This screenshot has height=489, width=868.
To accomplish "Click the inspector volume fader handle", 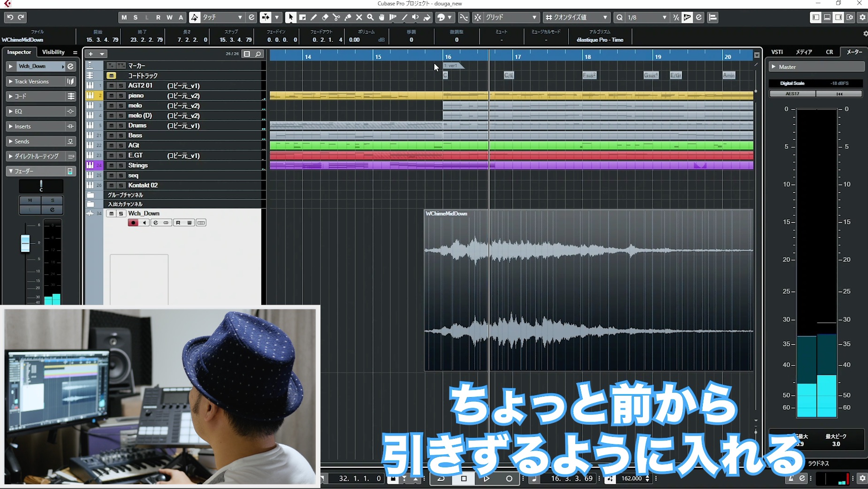I will 25,243.
